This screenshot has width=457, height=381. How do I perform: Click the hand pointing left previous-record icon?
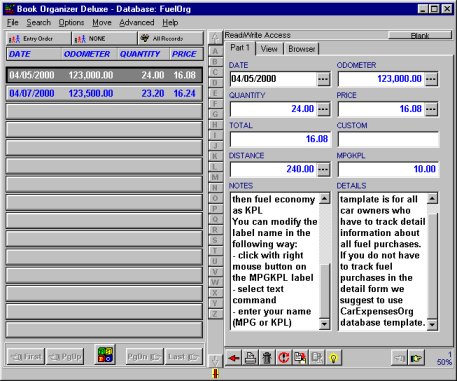point(399,358)
